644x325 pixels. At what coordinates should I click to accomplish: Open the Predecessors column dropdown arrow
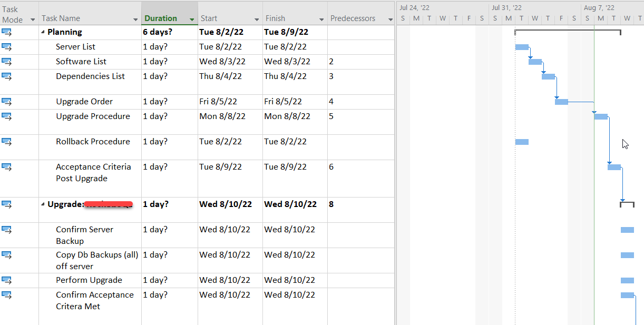(x=391, y=19)
